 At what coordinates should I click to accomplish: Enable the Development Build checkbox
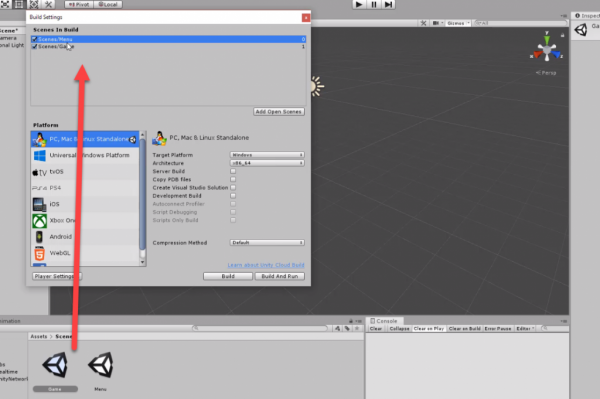point(233,195)
